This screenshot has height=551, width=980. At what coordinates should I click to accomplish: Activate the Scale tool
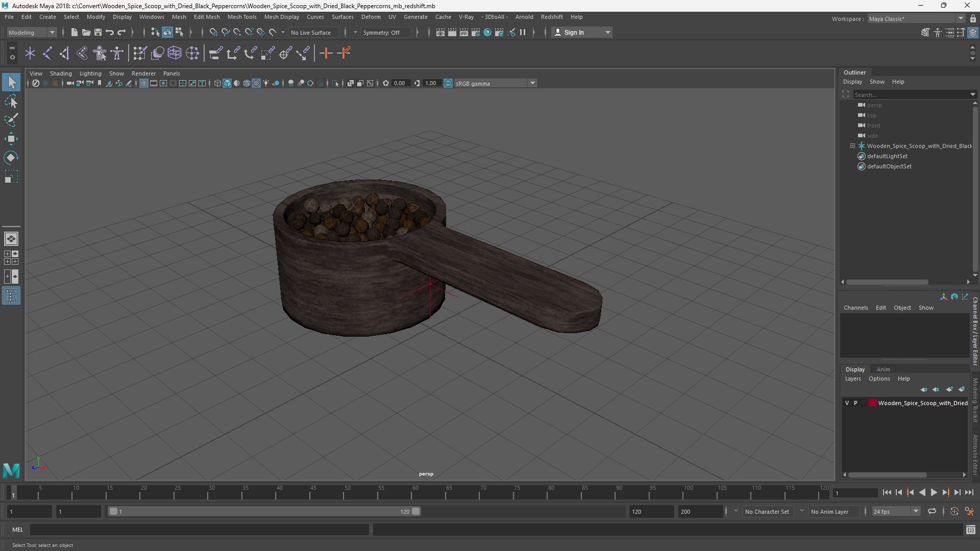(11, 177)
